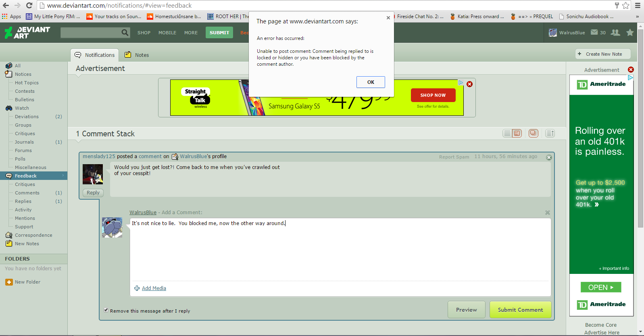Image resolution: width=644 pixels, height=336 pixels.
Task: Click the Report Spam link
Action: tap(454, 157)
